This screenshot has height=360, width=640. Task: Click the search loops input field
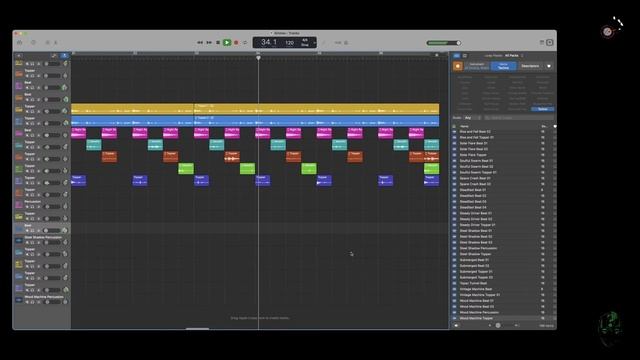pos(518,118)
